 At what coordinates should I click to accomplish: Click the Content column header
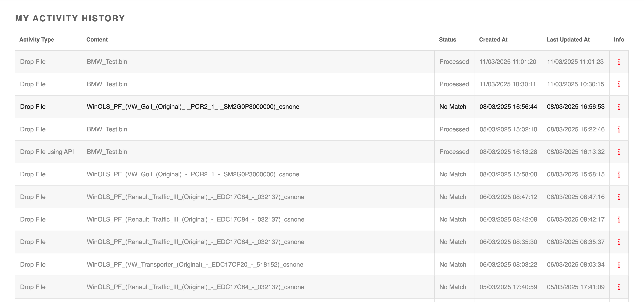(x=97, y=40)
